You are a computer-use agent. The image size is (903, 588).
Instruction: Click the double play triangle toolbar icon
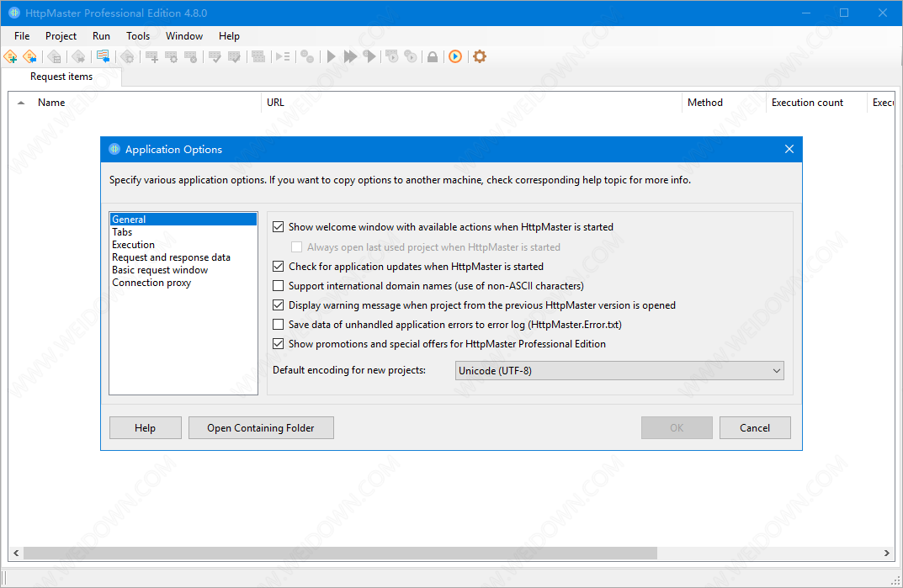point(350,56)
